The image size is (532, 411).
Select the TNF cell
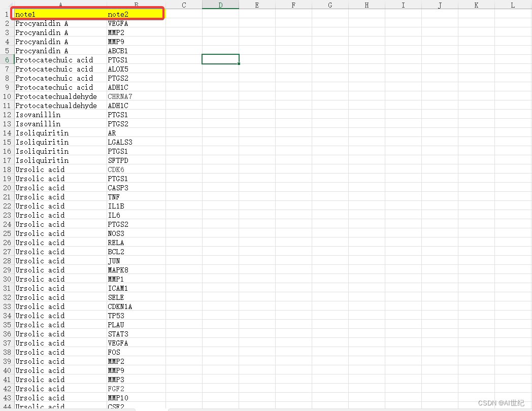coord(136,197)
